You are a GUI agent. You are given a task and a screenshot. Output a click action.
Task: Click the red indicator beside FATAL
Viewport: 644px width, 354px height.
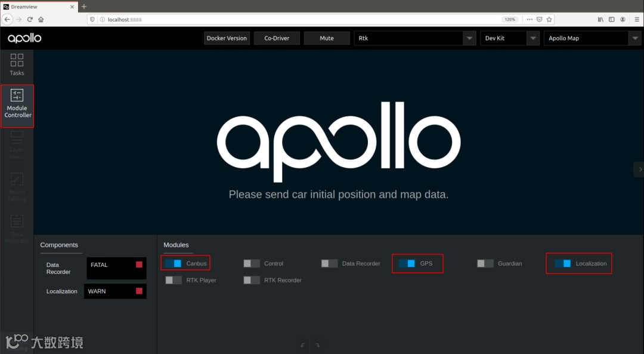tap(139, 265)
